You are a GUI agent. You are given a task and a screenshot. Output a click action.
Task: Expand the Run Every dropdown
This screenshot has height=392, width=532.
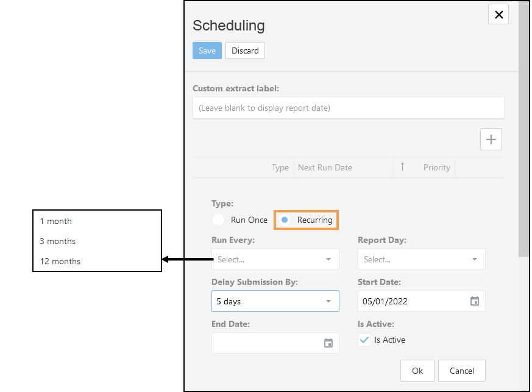pos(275,259)
